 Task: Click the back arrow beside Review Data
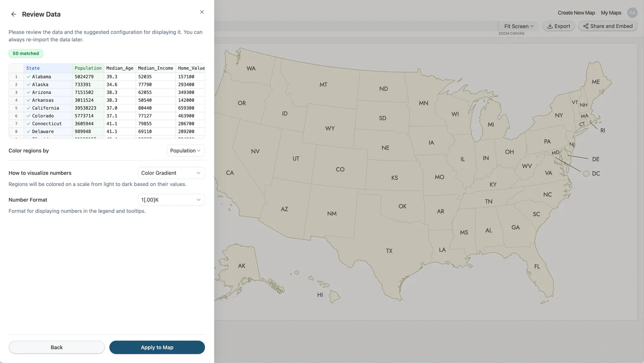point(14,14)
